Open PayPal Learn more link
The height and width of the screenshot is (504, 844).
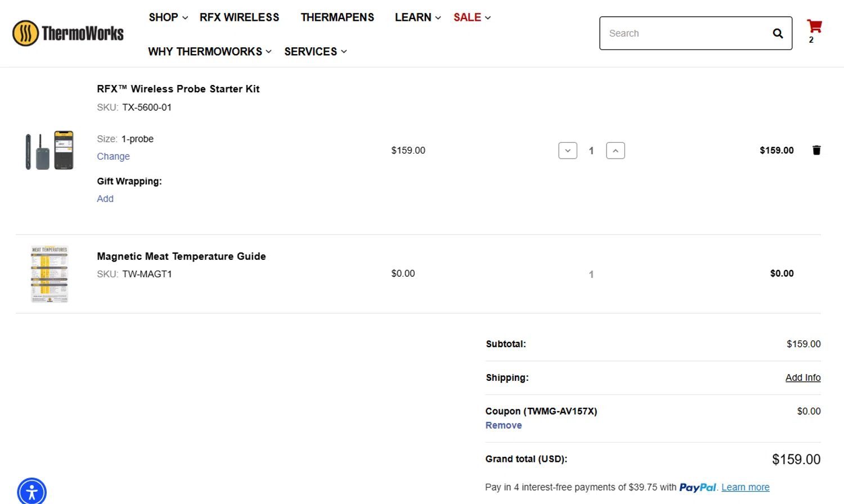(x=746, y=487)
